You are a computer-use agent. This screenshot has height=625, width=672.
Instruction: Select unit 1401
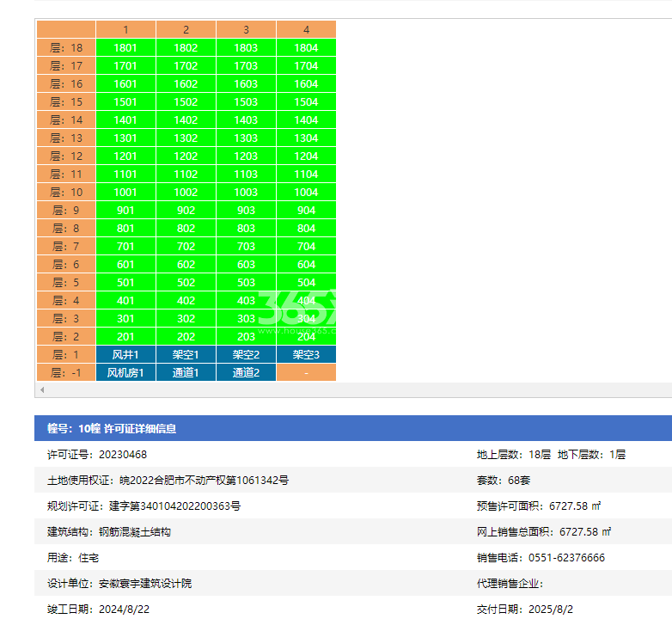(x=125, y=119)
